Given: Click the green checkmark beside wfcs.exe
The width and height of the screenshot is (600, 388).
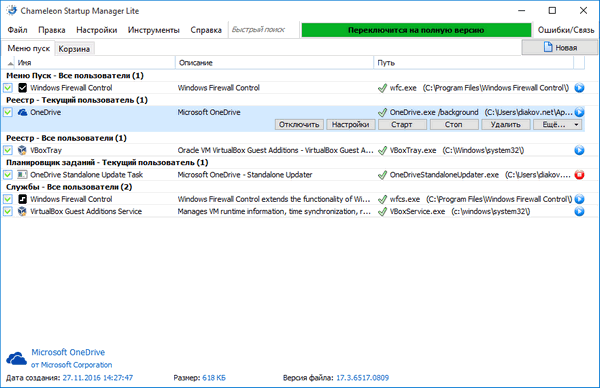Looking at the screenshot, I should pyautogui.click(x=382, y=199).
